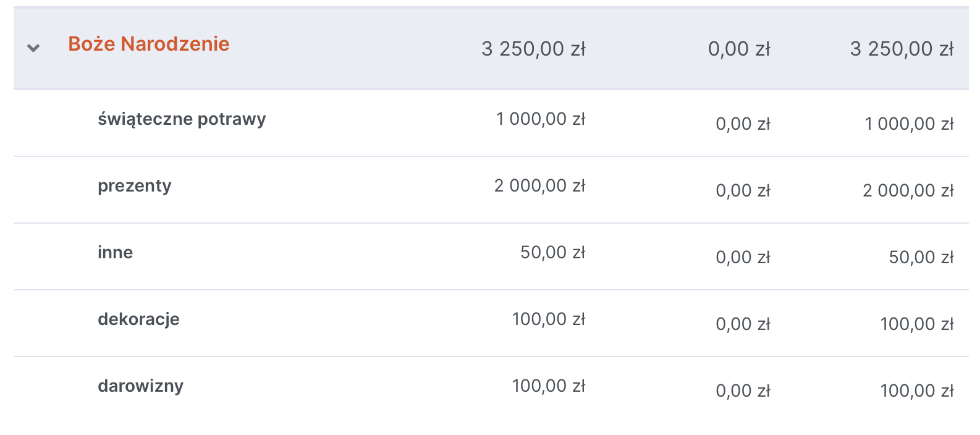980x435 pixels.
Task: Select the dekoracje subcategory row
Action: tap(138, 319)
